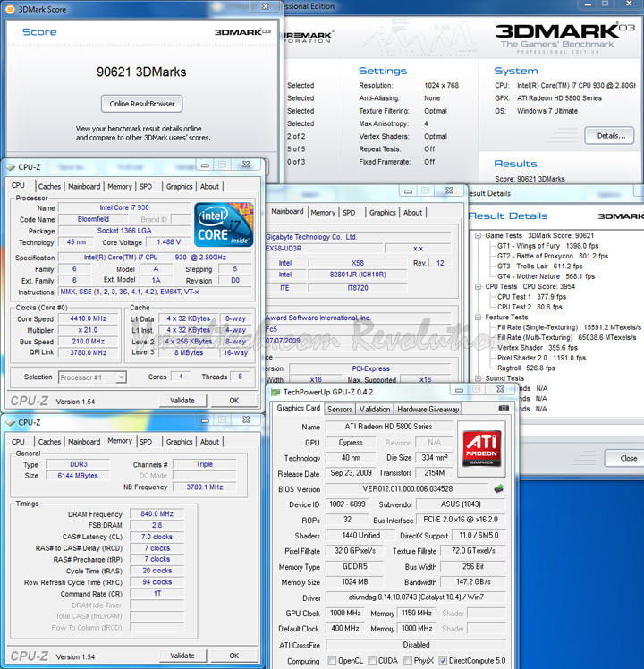Select CPU Test 1 result row
Screen dimensions: 644x669
[531, 297]
